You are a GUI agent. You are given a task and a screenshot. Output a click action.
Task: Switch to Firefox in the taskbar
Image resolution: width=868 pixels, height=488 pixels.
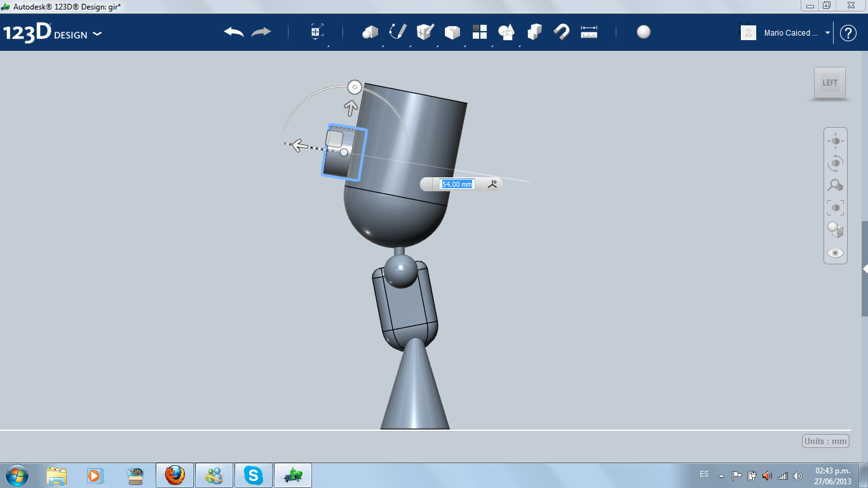click(175, 475)
